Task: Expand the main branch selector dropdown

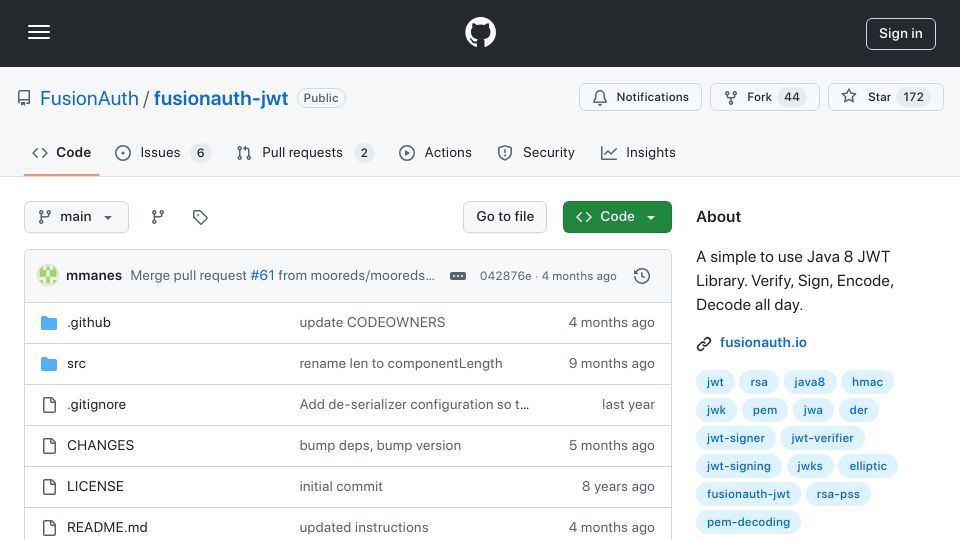Action: pyautogui.click(x=77, y=217)
